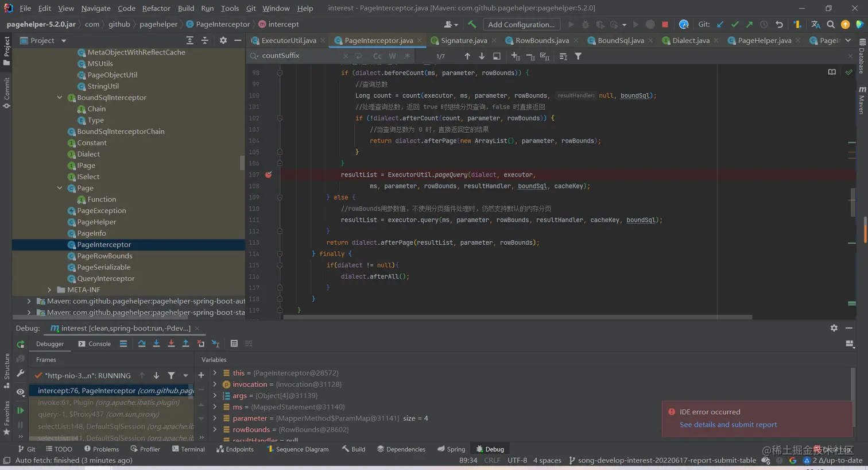Image resolution: width=868 pixels, height=470 pixels.
Task: Collapse BoundSqlInterceptor tree node
Action: click(60, 97)
